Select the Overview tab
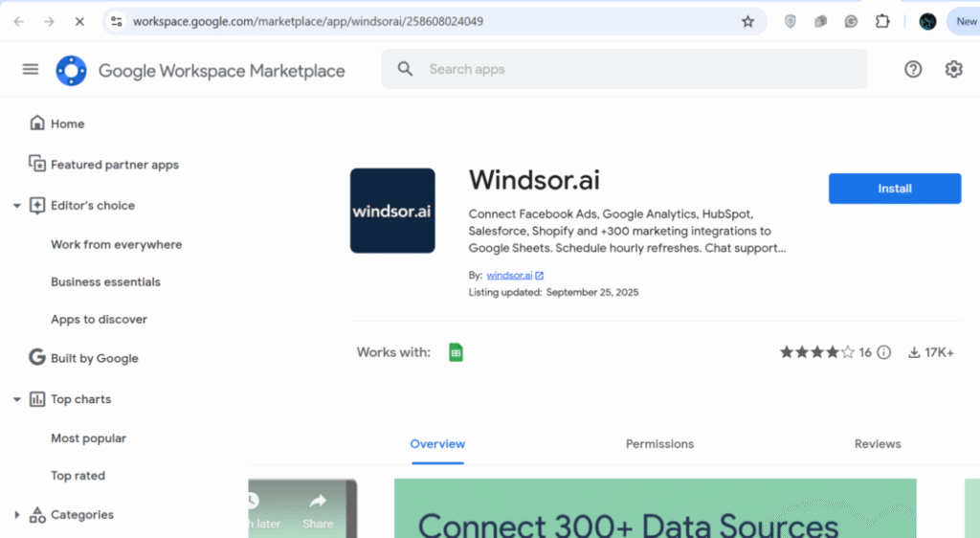 [437, 444]
